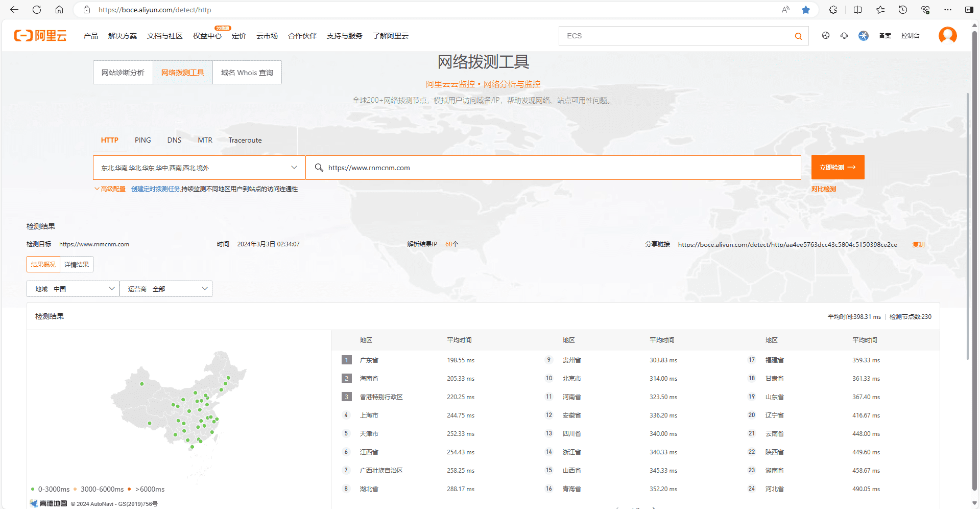
Task: Click the customer service headset icon
Action: [844, 36]
